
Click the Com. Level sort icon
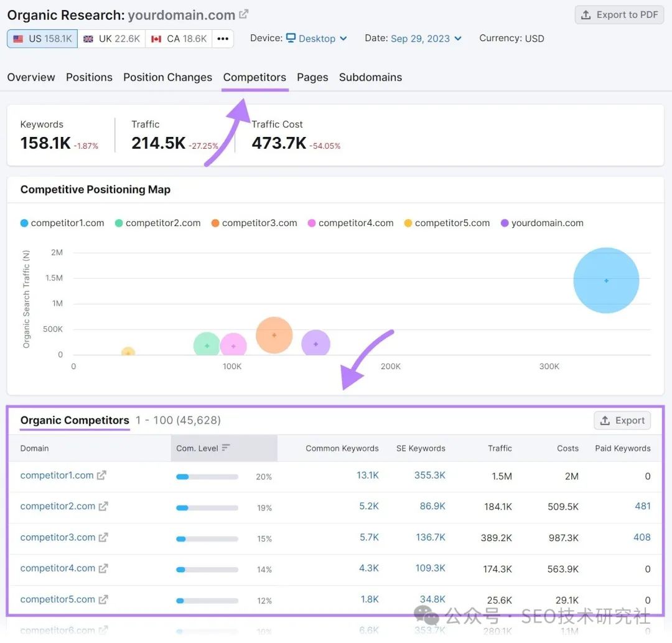(226, 448)
